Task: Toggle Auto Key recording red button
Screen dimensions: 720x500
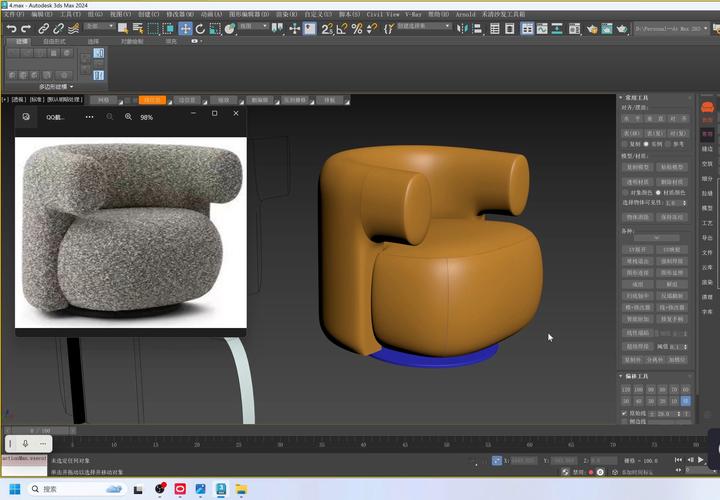Action: click(591, 472)
